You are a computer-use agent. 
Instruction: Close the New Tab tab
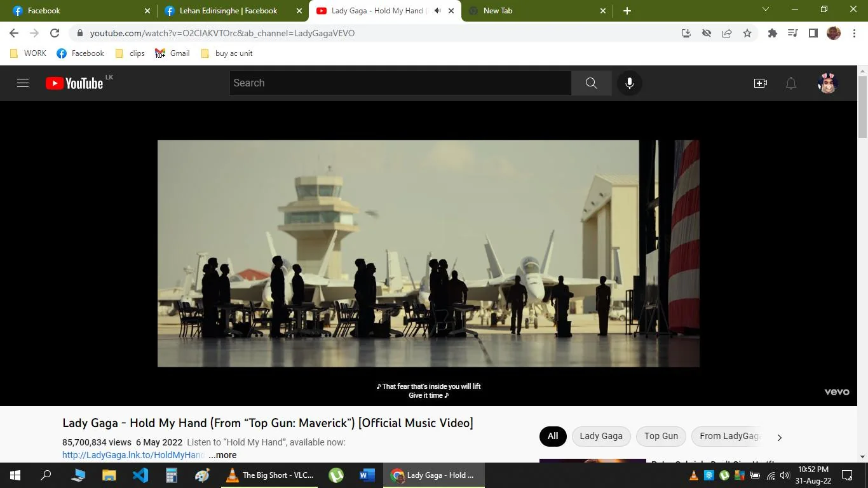[x=603, y=11]
